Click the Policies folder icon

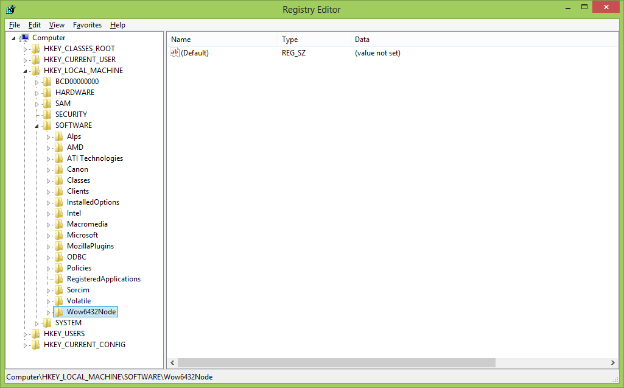coord(59,268)
